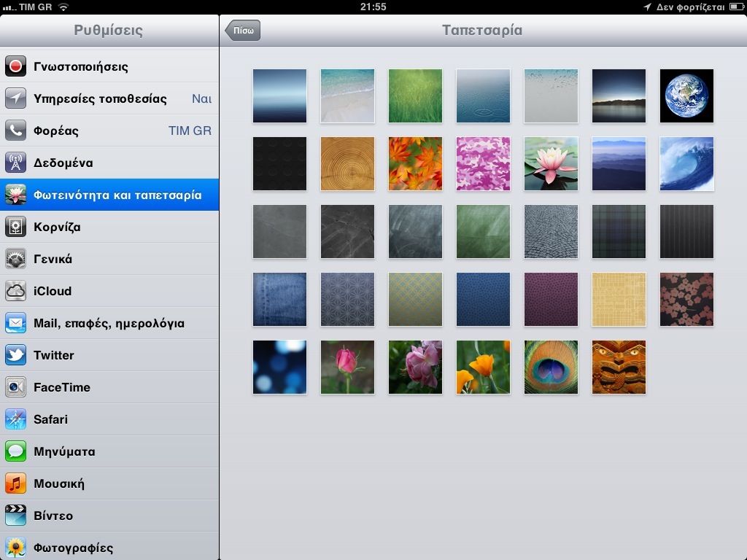Select the pink lotus flower wallpaper
747x560 pixels.
click(x=551, y=164)
